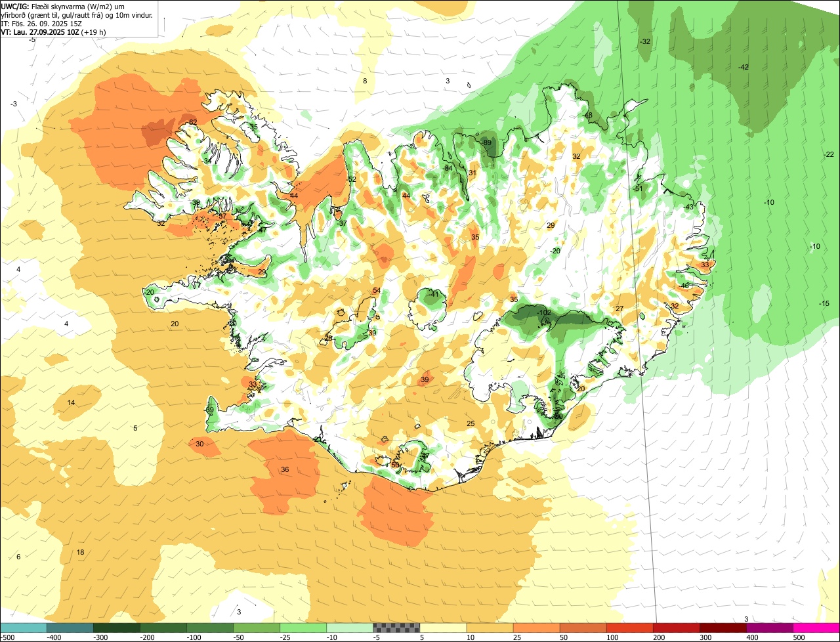Click the legend swatch between 300 and 400

[x=723, y=628]
